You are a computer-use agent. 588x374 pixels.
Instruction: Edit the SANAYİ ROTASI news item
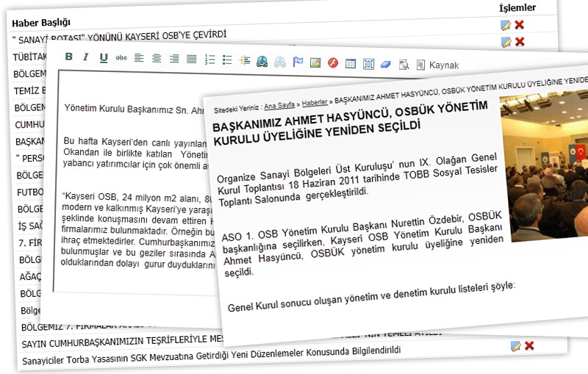pos(506,25)
